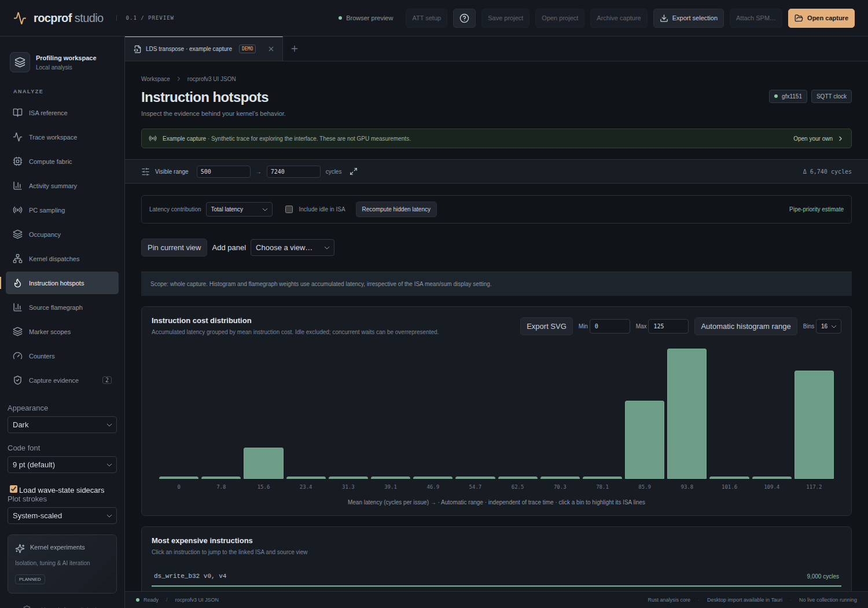This screenshot has height=608, width=868.
Task: Click the Trace workspace waveform icon
Action: click(18, 137)
